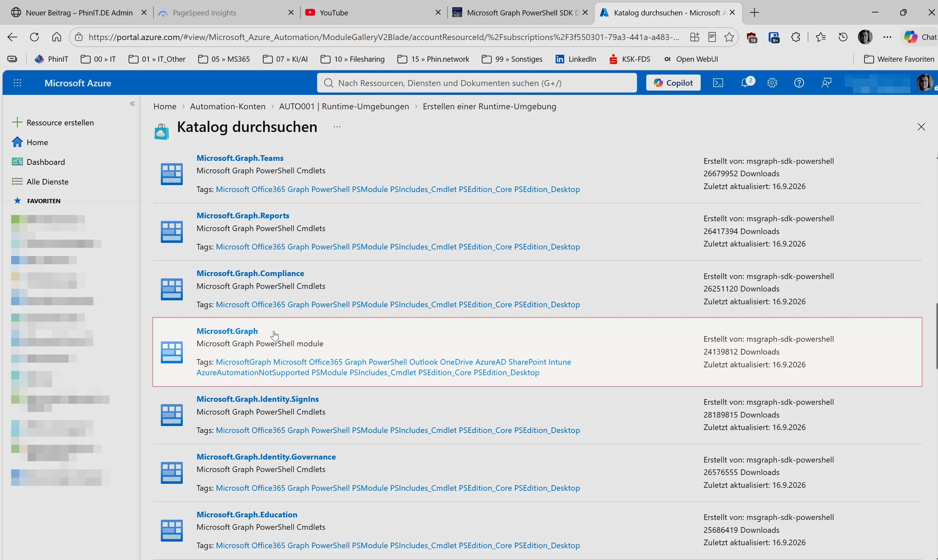Open Microsoft.Graph.Teams module
The width and height of the screenshot is (938, 560).
[240, 158]
